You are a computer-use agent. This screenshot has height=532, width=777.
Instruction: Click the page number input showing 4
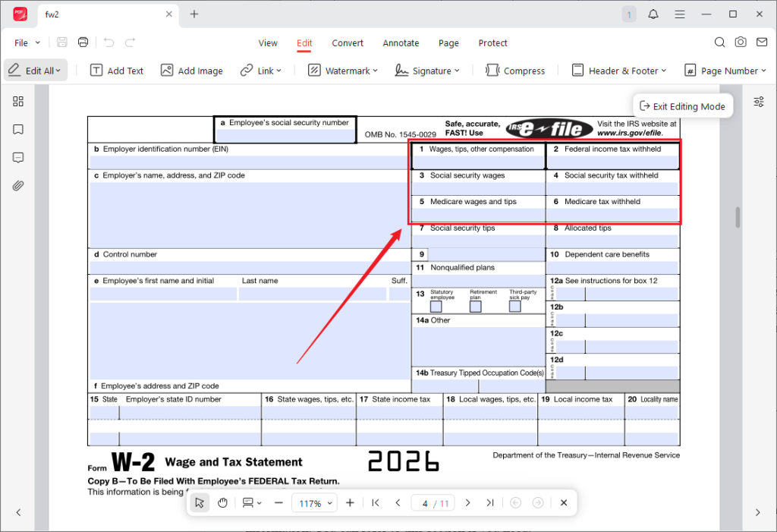point(425,503)
